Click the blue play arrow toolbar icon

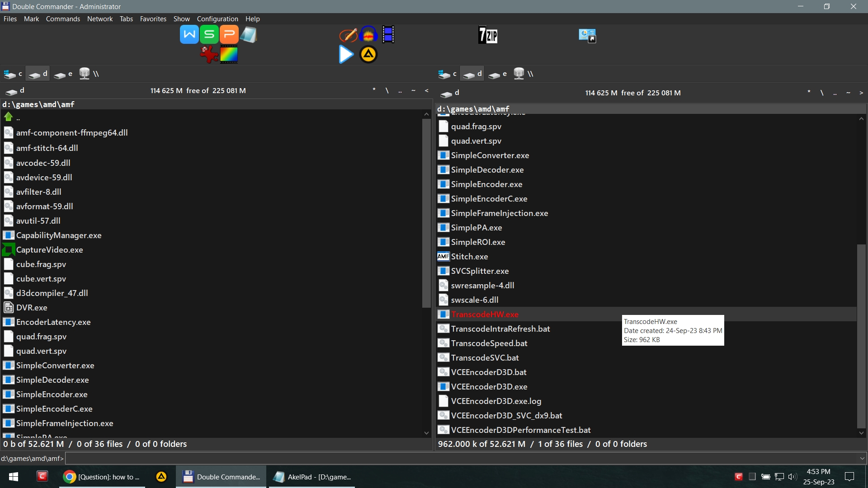click(x=346, y=55)
